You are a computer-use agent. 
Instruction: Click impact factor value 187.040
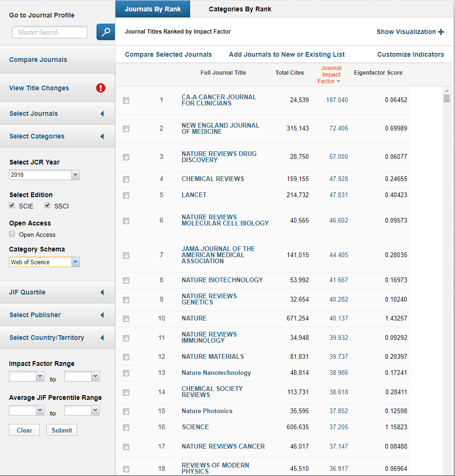coord(337,100)
